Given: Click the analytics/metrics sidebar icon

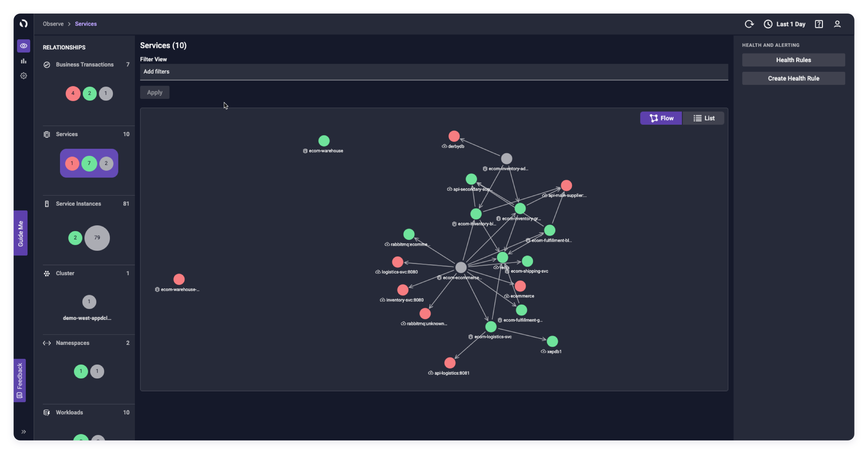Looking at the screenshot, I should (x=23, y=60).
